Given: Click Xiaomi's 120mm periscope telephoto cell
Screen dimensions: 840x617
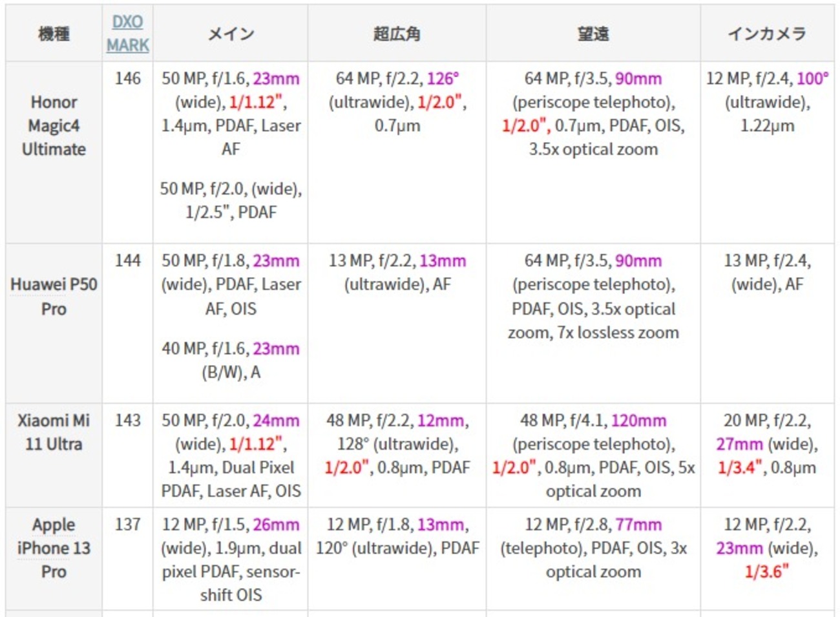Looking at the screenshot, I should click(x=593, y=455).
